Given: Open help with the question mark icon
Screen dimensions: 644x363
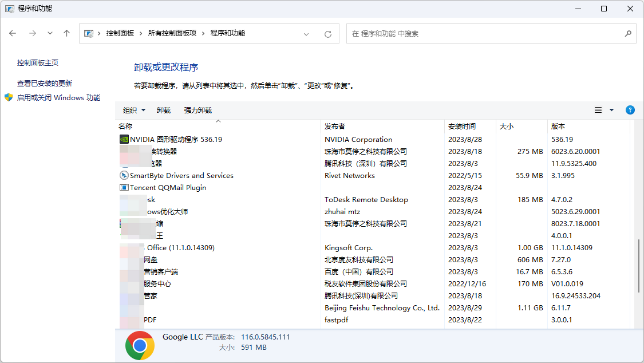Looking at the screenshot, I should click(630, 110).
